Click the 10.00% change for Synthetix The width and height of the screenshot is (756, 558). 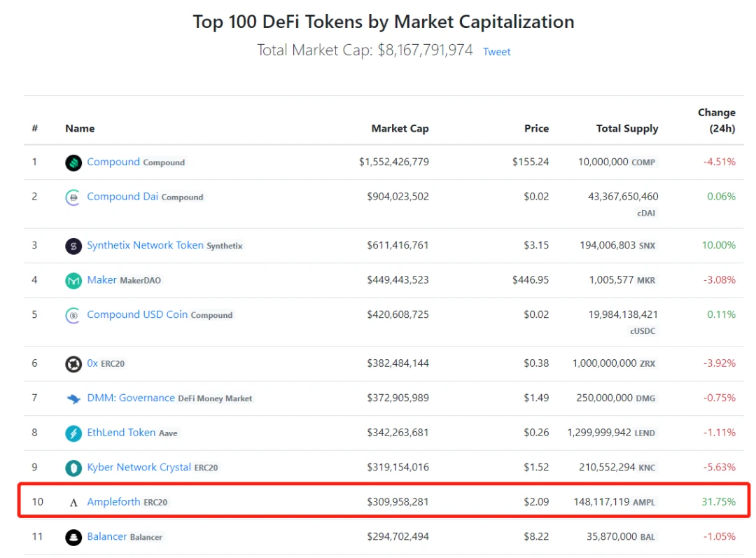719,245
